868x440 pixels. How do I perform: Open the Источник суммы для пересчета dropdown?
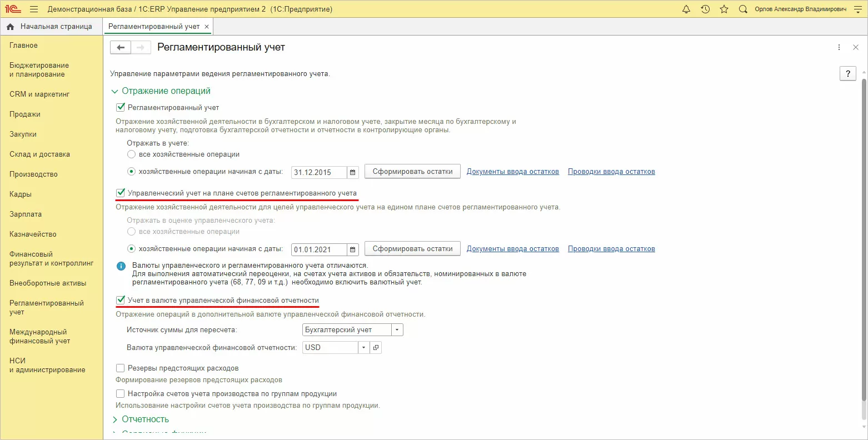point(397,330)
